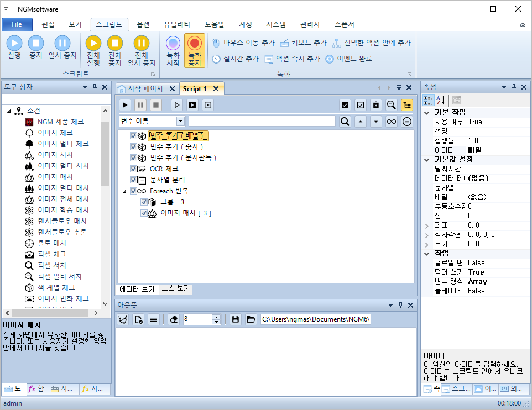Open the 변수 이름 dropdown
Screen dimensions: 532x410
180,122
